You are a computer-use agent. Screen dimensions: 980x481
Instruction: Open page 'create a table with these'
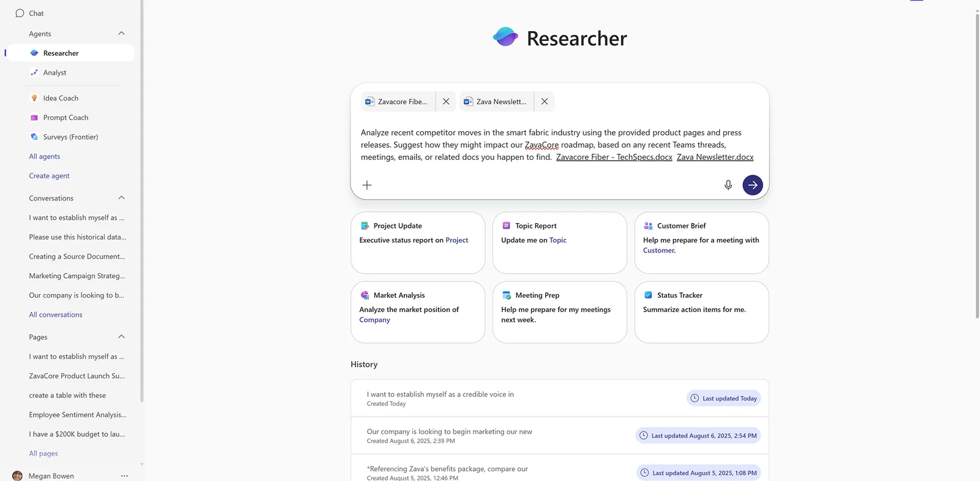pos(67,395)
